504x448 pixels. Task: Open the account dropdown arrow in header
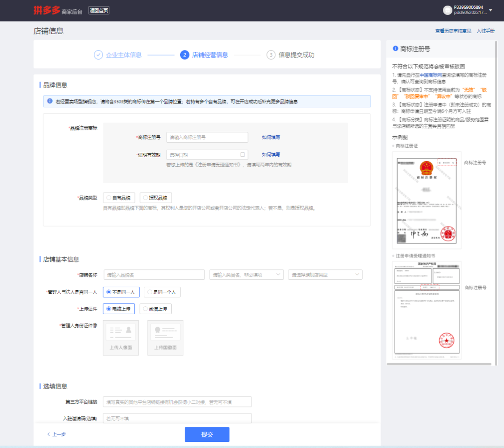coord(490,10)
